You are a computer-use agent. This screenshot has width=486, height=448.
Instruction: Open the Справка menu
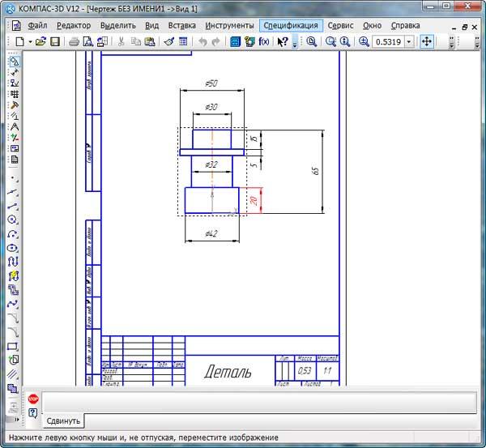[x=406, y=25]
